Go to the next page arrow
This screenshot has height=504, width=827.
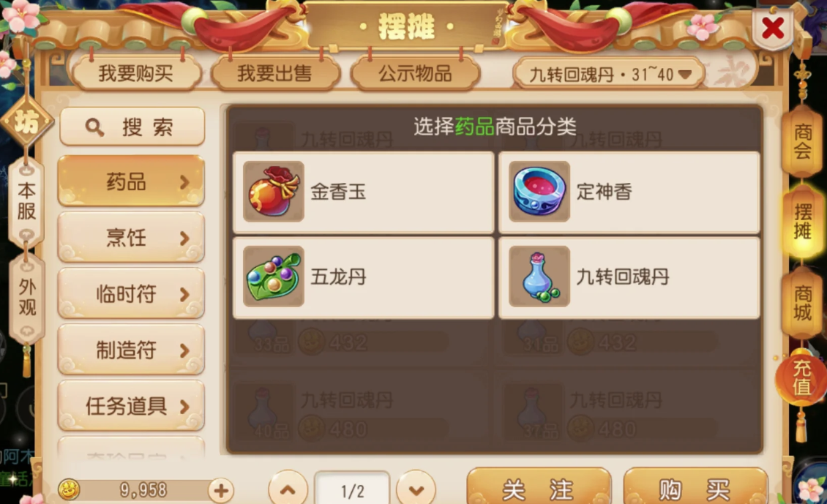tap(416, 490)
